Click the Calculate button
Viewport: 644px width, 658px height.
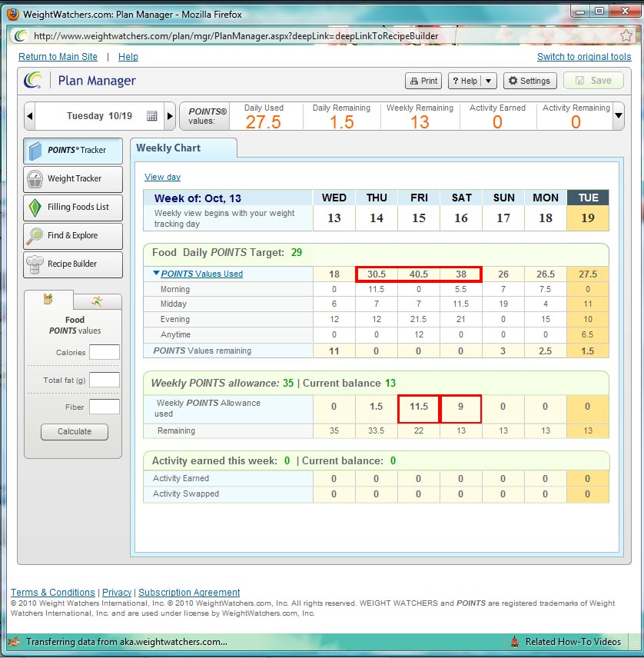coord(75,431)
